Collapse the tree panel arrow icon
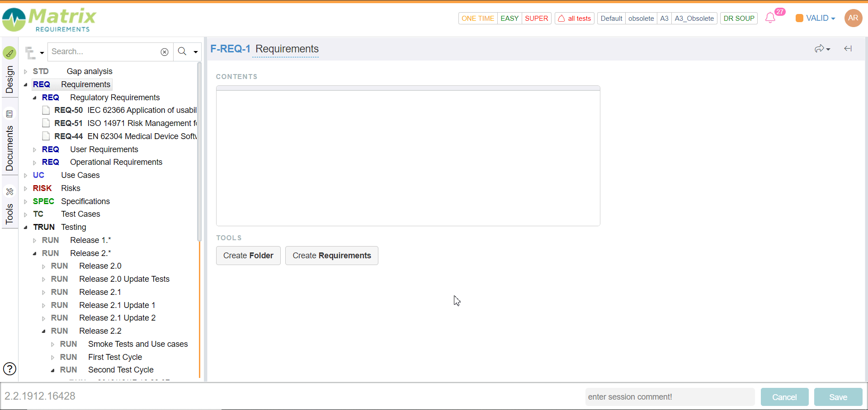This screenshot has height=410, width=868. pyautogui.click(x=848, y=49)
